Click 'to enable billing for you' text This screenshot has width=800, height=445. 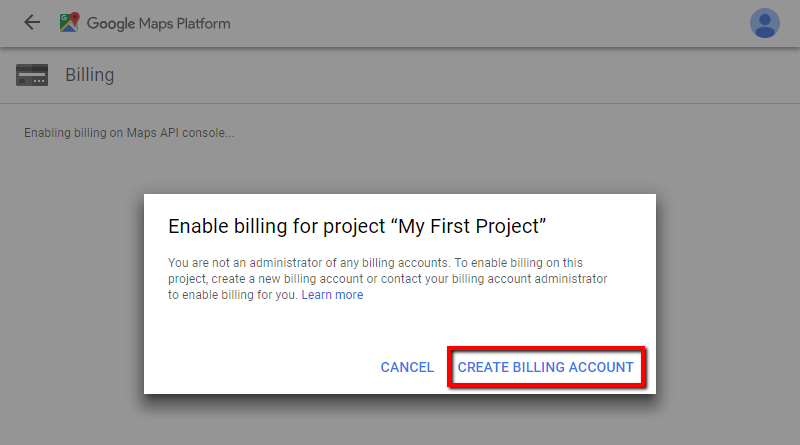coord(232,295)
